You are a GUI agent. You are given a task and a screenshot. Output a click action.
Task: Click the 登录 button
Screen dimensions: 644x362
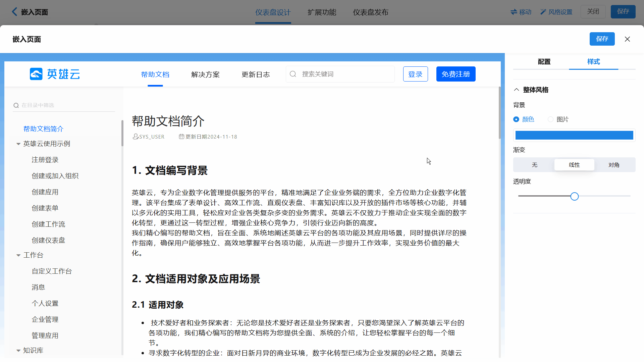point(415,74)
